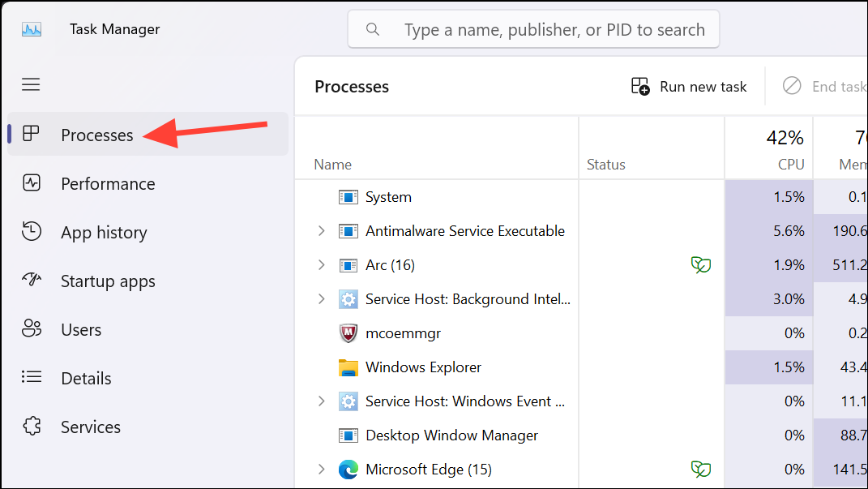The width and height of the screenshot is (868, 489).
Task: Open the Users section icon
Action: 31,329
